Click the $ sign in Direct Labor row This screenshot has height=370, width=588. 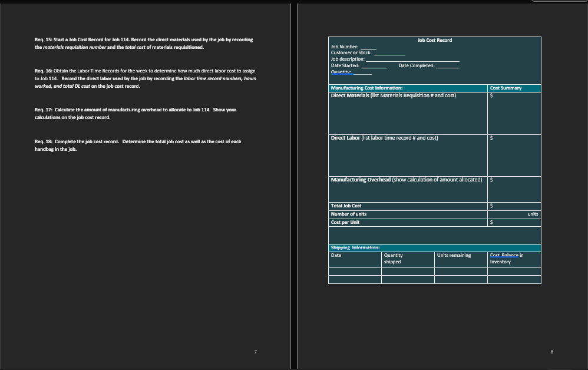click(491, 138)
